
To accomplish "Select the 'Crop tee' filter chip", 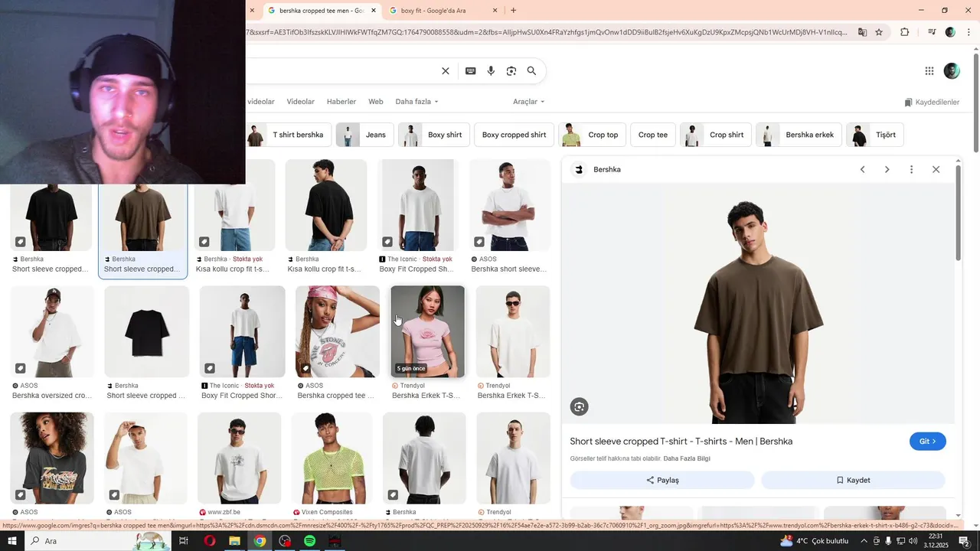I will (653, 135).
